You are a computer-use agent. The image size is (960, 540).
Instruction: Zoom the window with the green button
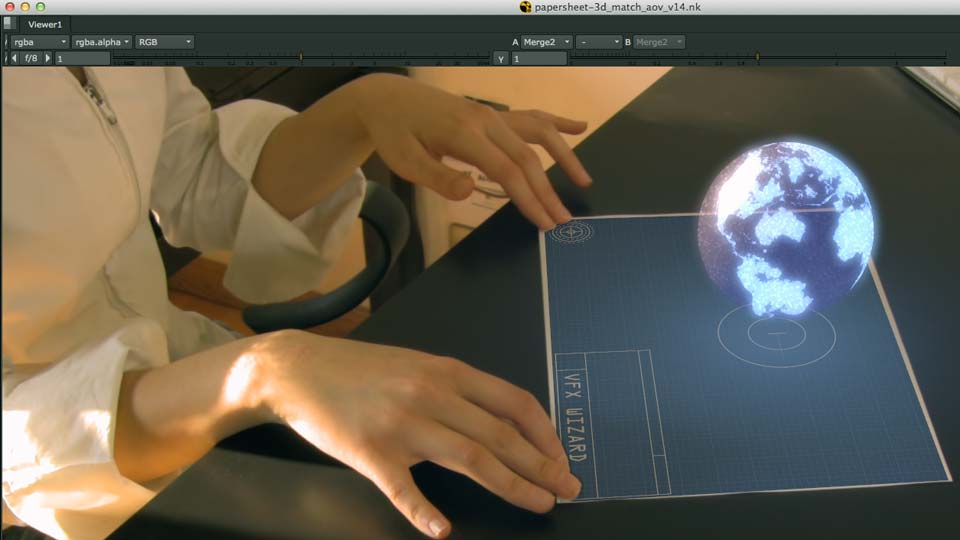[x=40, y=7]
